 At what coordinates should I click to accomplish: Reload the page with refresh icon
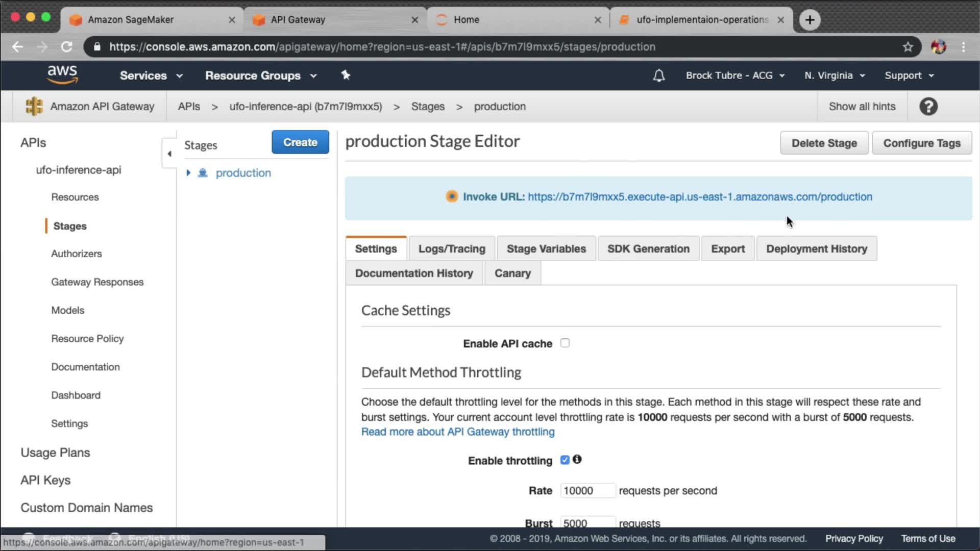tap(66, 47)
